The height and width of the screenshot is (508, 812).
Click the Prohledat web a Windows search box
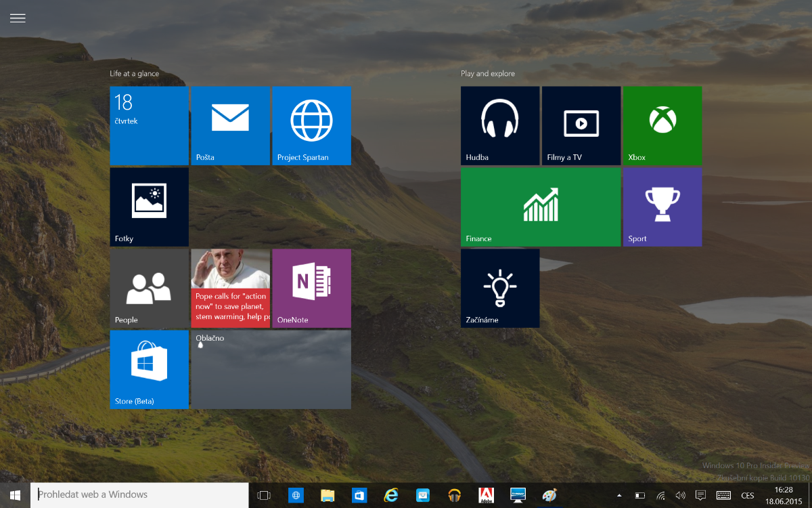coord(139,495)
